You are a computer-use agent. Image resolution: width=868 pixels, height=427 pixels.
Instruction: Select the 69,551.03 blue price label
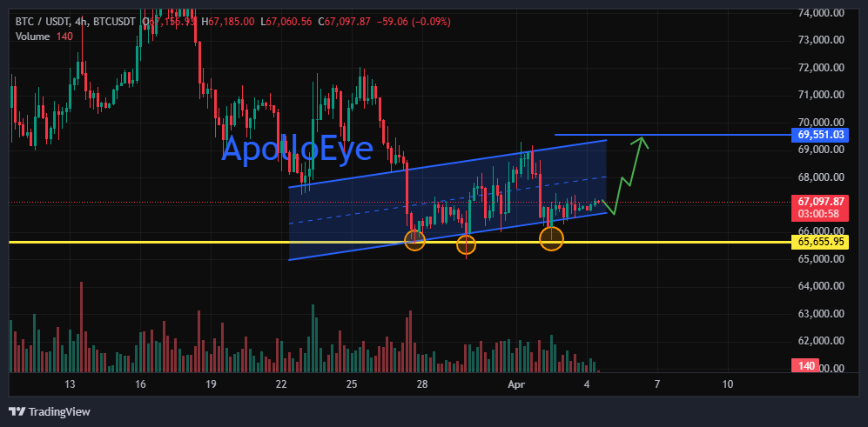pyautogui.click(x=822, y=135)
